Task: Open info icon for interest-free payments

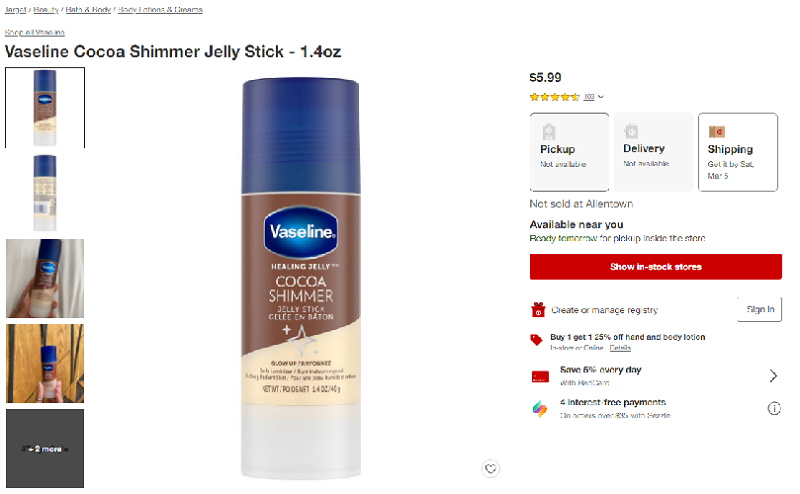Action: 773,408
